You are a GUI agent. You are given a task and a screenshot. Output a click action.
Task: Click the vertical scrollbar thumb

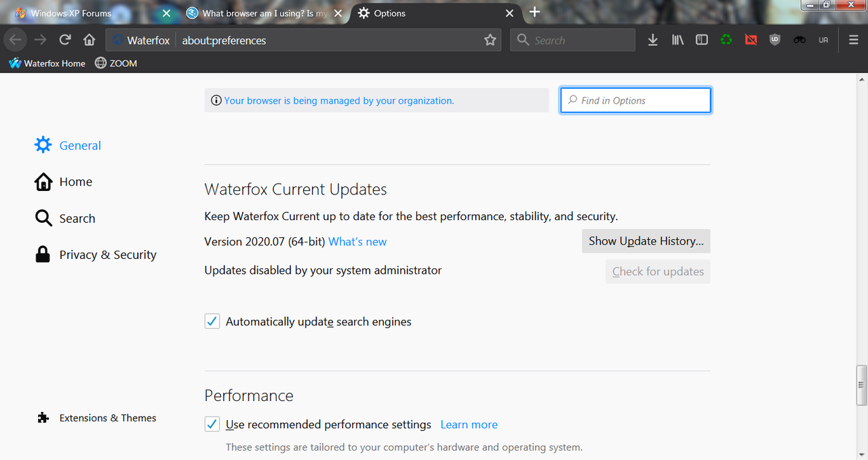pos(862,386)
